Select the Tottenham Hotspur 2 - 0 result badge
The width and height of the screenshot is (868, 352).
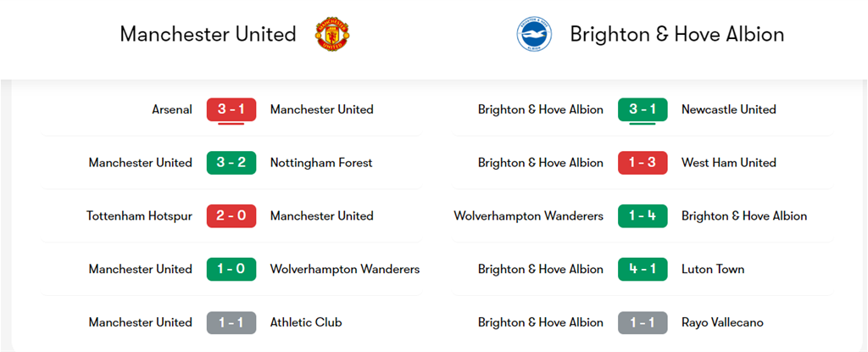[231, 216]
